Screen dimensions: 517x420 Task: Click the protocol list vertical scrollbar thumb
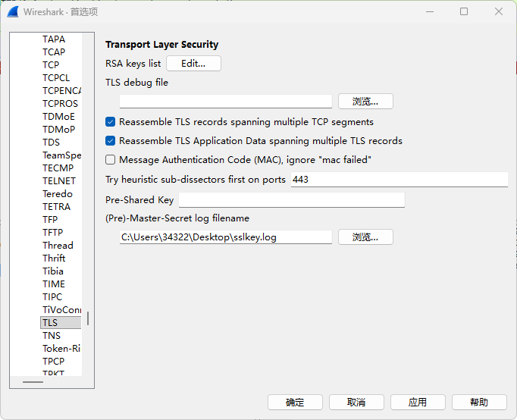pyautogui.click(x=88, y=318)
